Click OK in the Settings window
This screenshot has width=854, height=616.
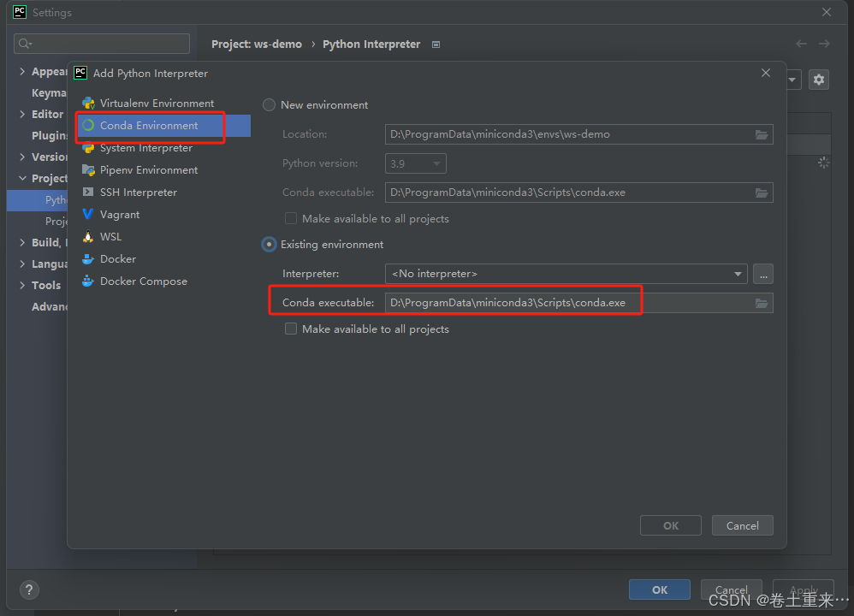[x=660, y=589]
